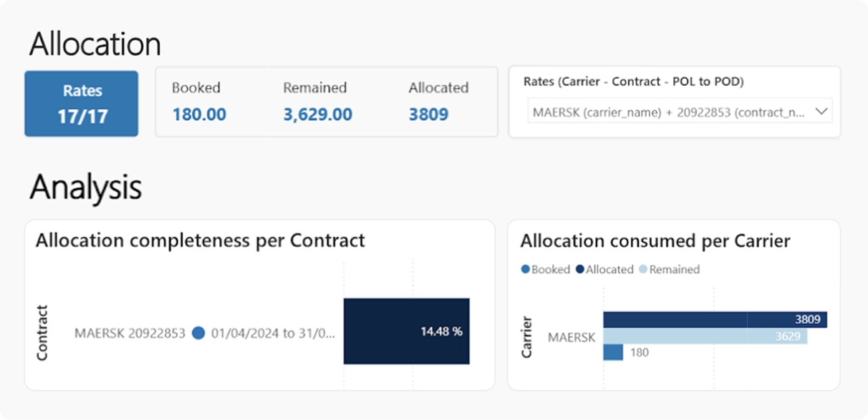The height and width of the screenshot is (420, 868).
Task: Collapse the MAERSK contract dropdown list
Action: (x=821, y=111)
